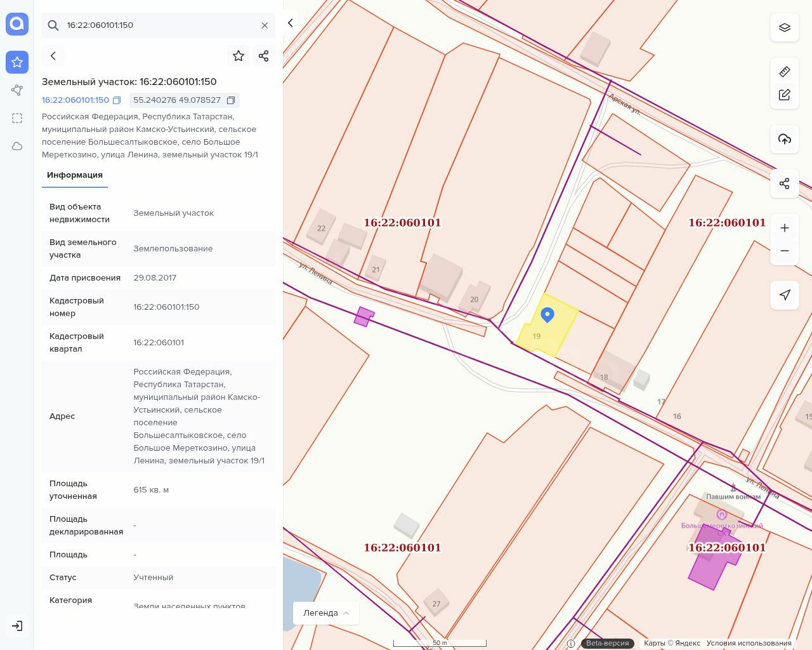
Task: Expand the Легенда dropdown
Action: click(x=326, y=613)
